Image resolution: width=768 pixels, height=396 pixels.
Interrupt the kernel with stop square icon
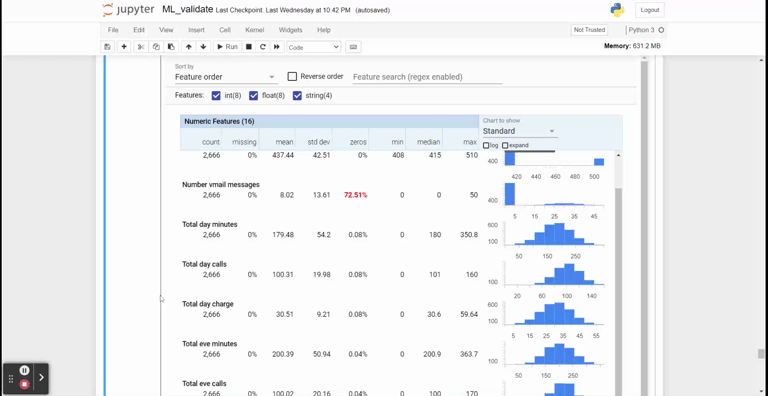point(249,47)
